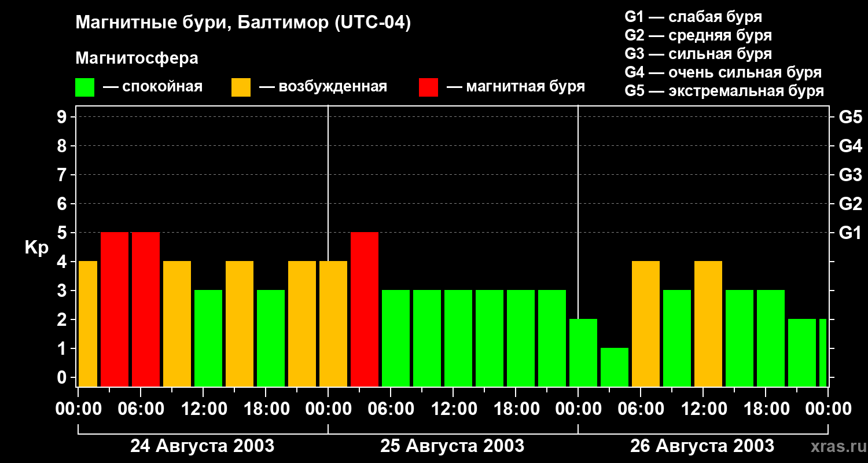Click the last orange bar on 26 August
Image resolution: width=868 pixels, height=463 pixels.
[708, 324]
